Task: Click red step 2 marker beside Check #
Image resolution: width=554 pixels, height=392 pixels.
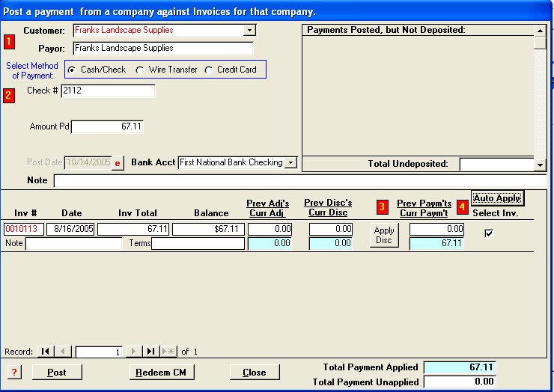Action: click(9, 96)
